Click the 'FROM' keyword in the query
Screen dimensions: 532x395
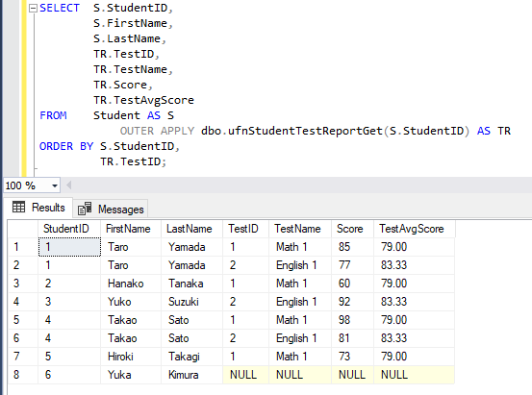click(53, 115)
